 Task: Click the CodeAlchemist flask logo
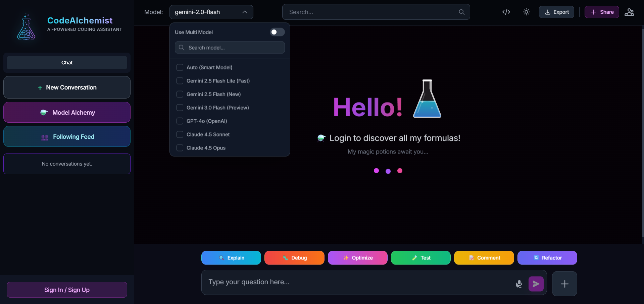[26, 27]
